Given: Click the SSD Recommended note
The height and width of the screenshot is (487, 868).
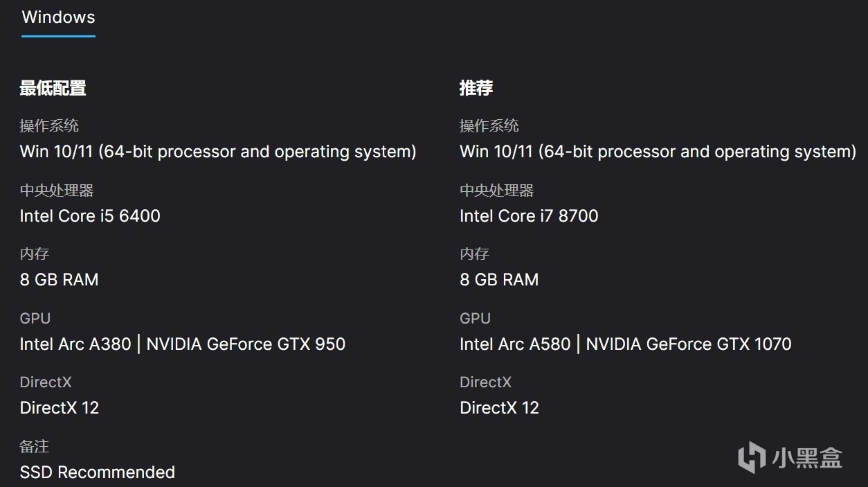Looking at the screenshot, I should point(98,472).
